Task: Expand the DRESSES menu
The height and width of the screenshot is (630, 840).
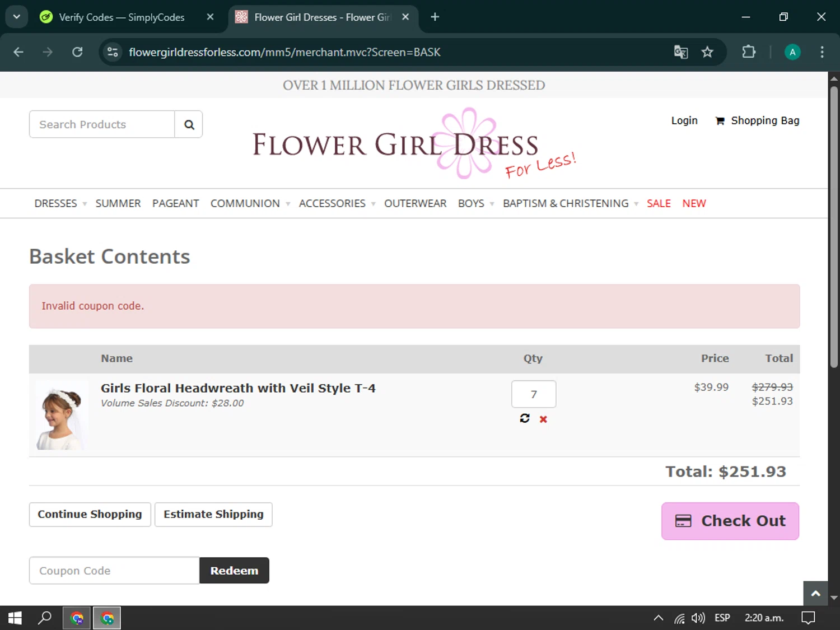Action: point(60,203)
